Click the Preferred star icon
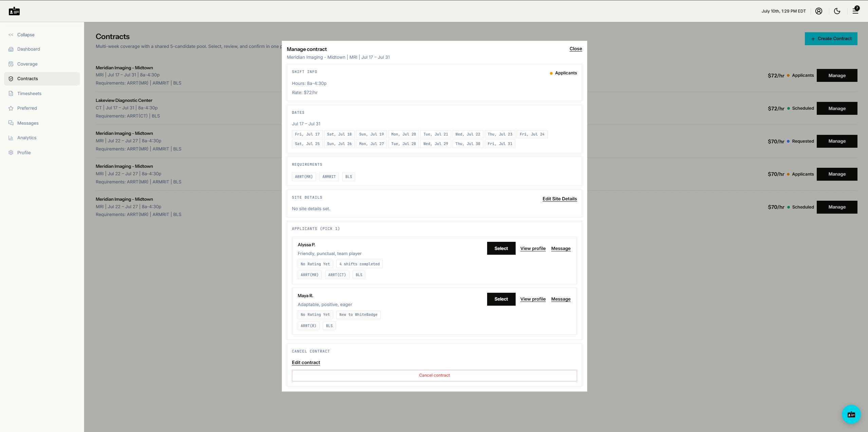 (x=11, y=108)
